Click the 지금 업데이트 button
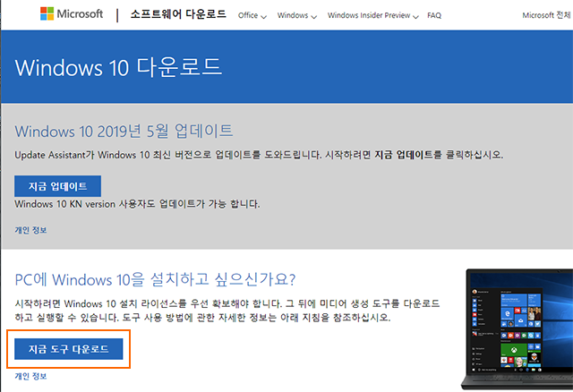The height and width of the screenshot is (392, 573). point(57,186)
